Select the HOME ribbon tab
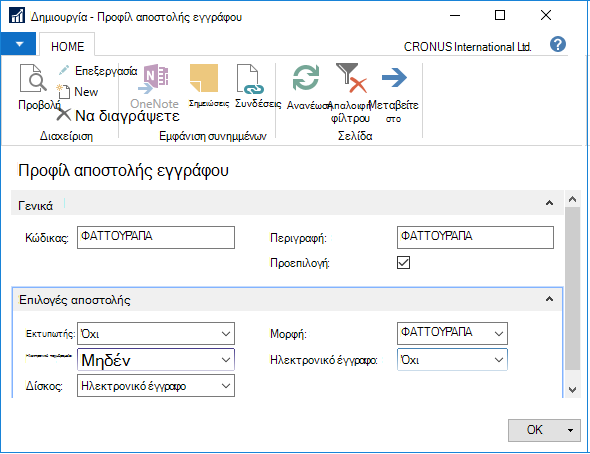 coord(67,46)
